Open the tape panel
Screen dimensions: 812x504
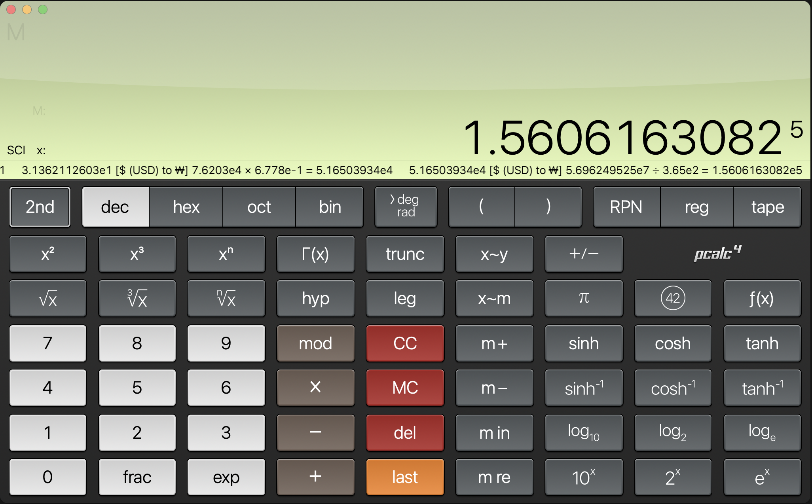767,207
